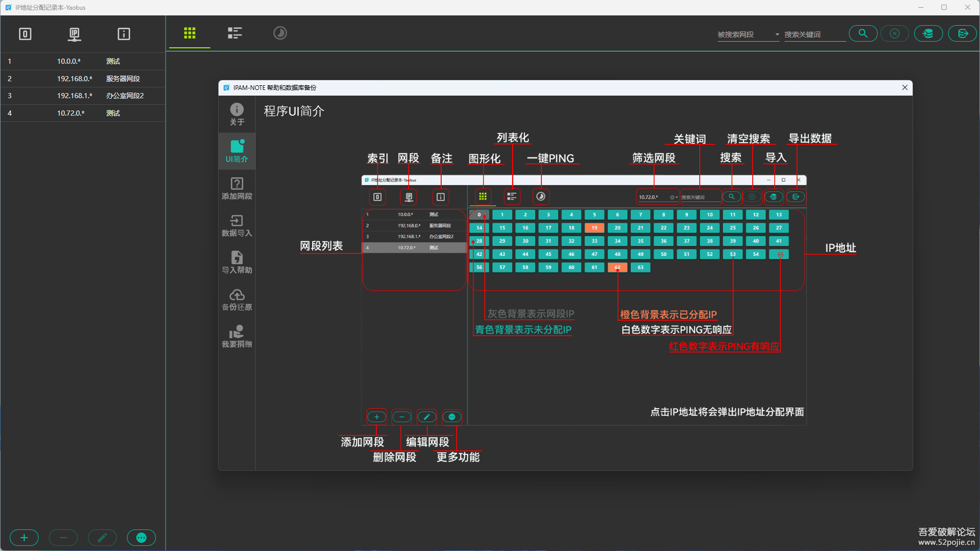Open the 备份还原 section
980x551 pixels.
[237, 299]
